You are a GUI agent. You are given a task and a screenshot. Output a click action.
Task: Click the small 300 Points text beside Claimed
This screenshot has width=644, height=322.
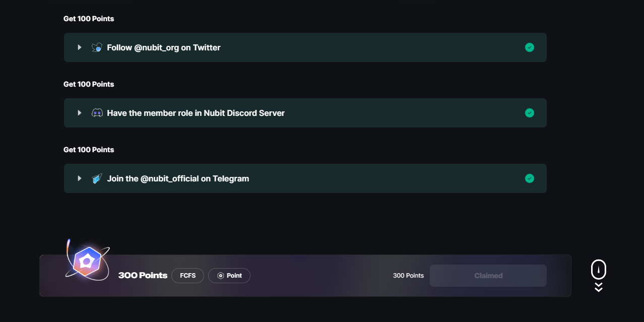pyautogui.click(x=408, y=276)
